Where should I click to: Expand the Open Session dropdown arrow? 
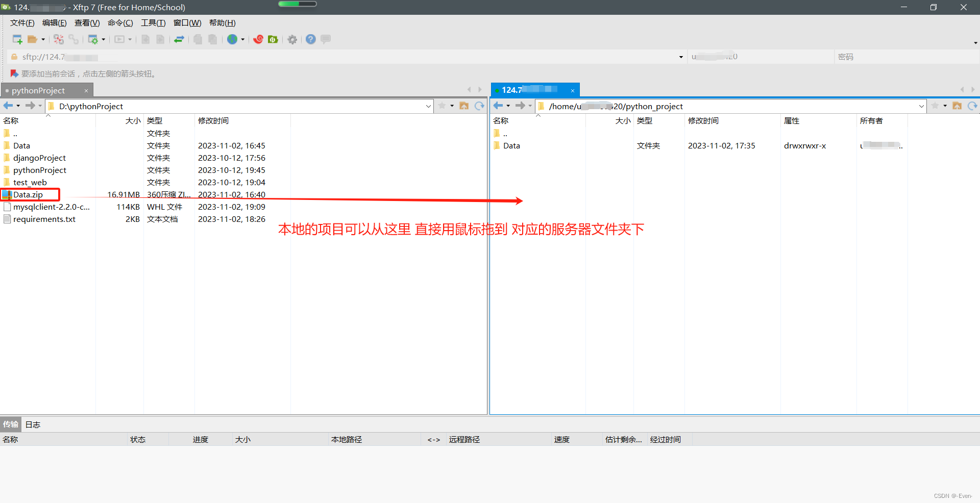tap(43, 39)
